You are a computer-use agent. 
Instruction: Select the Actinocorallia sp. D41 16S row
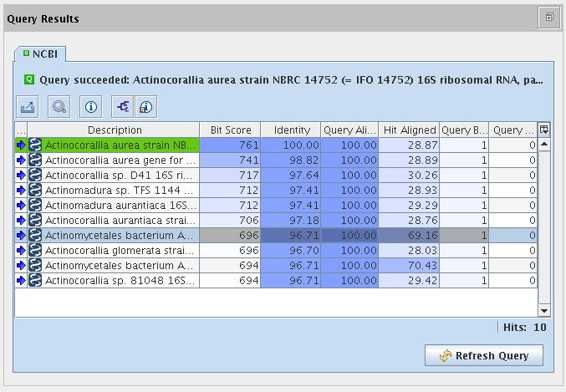pyautogui.click(x=121, y=175)
